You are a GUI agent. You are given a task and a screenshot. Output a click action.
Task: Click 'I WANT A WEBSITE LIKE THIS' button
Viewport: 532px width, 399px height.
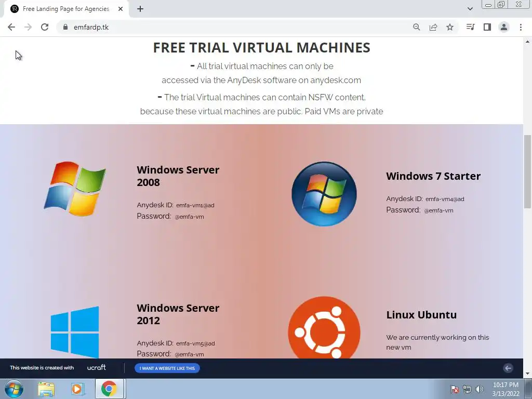pos(167,368)
